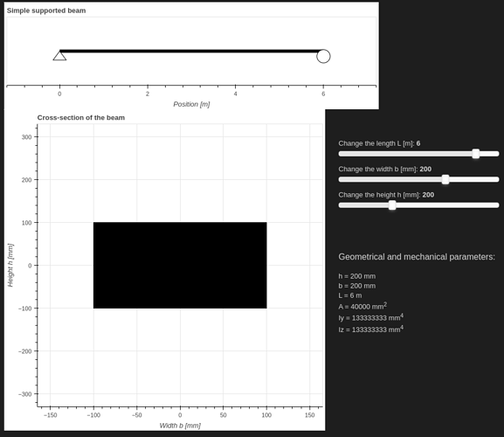The width and height of the screenshot is (504, 437).
Task: Click the '2' tick label on position axis
Action: (148, 94)
